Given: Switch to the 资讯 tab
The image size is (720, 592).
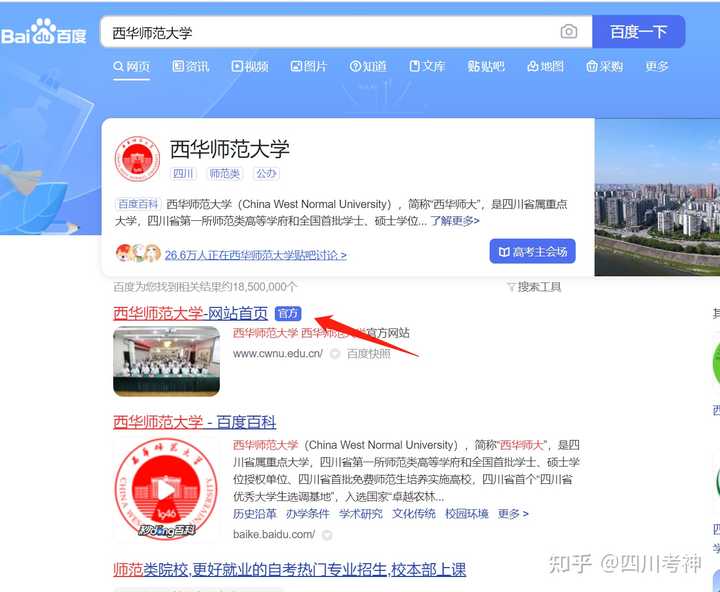Looking at the screenshot, I should click(191, 67).
